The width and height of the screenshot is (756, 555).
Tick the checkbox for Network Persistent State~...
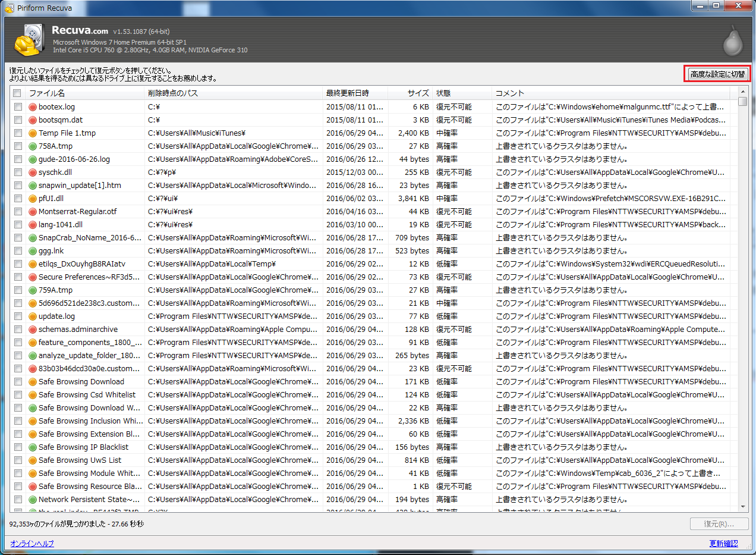(17, 500)
